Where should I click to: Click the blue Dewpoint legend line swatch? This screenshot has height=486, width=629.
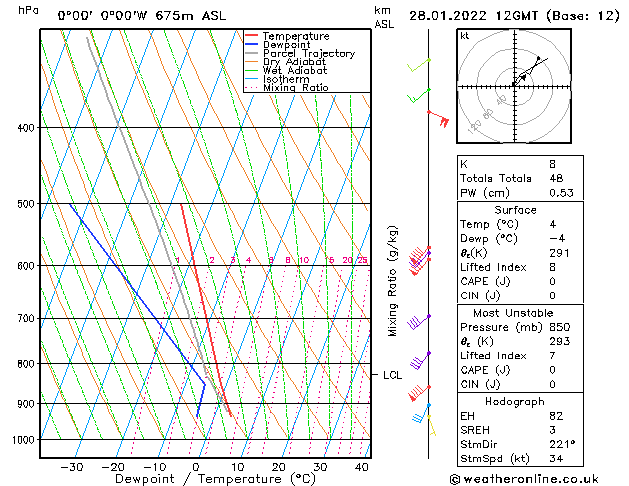252,45
